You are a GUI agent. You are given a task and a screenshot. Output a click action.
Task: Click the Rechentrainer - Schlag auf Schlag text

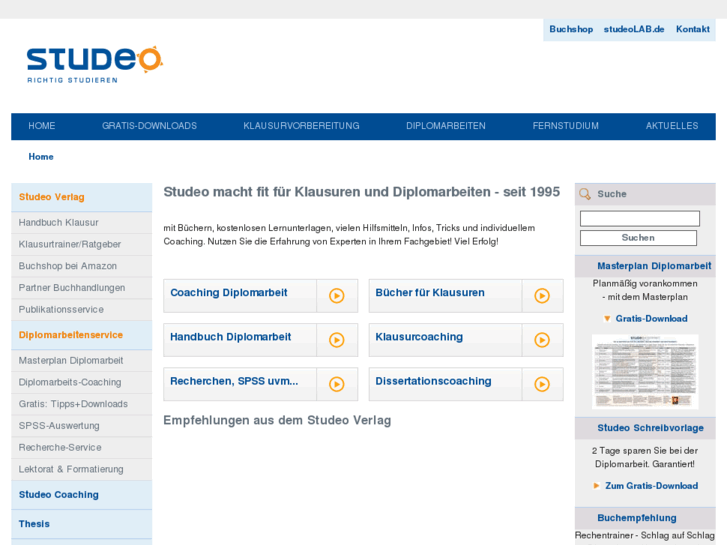click(644, 535)
